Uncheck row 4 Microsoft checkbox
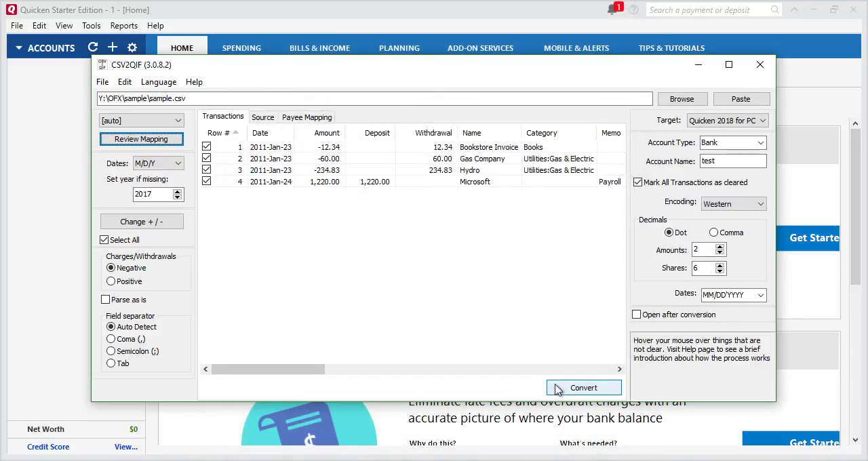The width and height of the screenshot is (868, 461). (207, 181)
